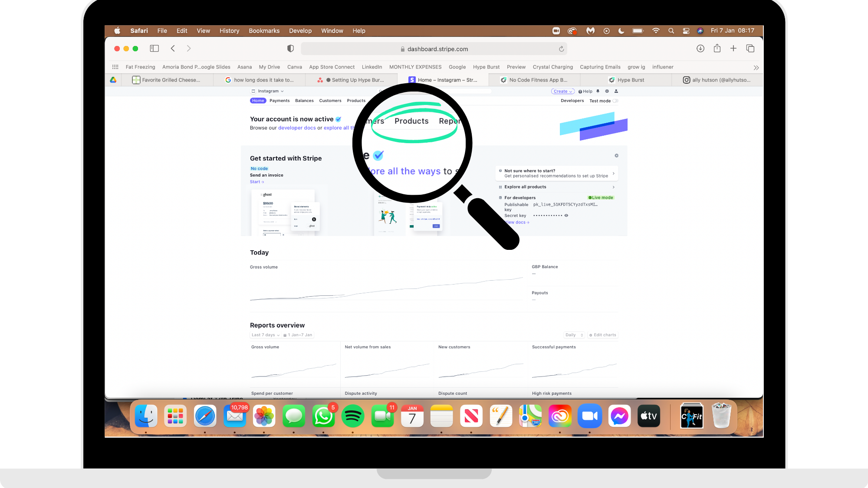Click Safari share icon
This screenshot has height=488, width=868.
pyautogui.click(x=717, y=49)
